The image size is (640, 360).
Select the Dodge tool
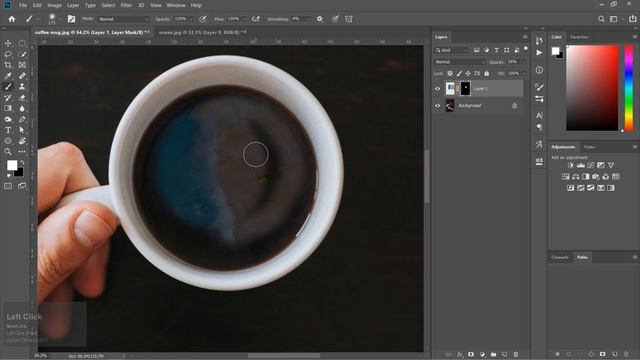[8, 119]
